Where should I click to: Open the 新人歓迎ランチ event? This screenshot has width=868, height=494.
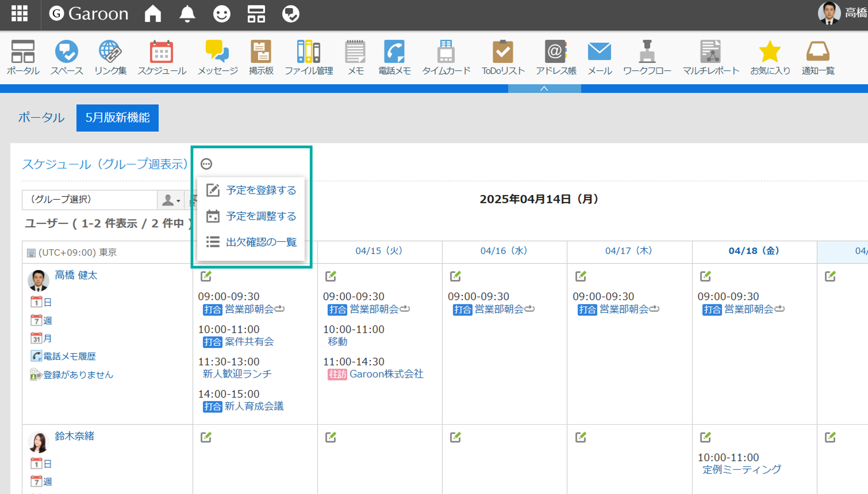pos(237,374)
